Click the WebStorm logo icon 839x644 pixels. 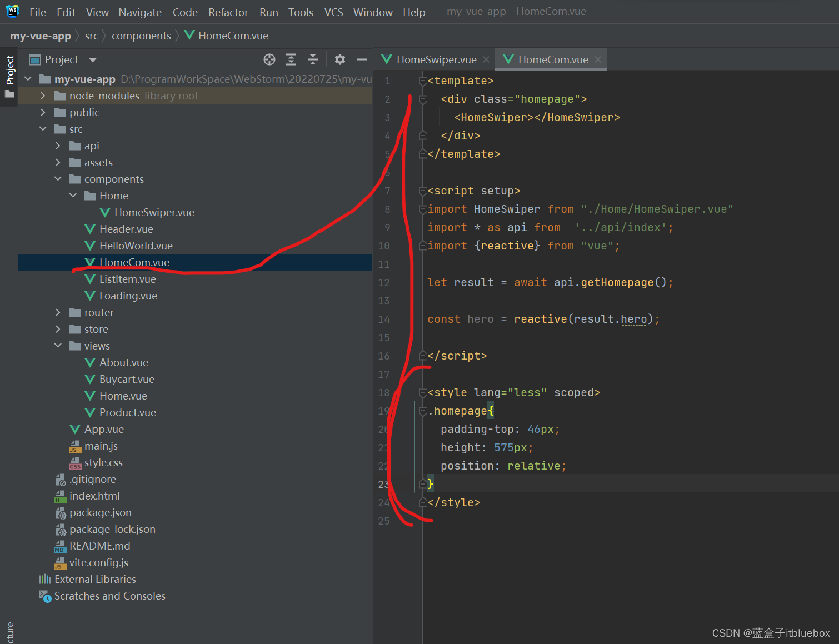12,11
